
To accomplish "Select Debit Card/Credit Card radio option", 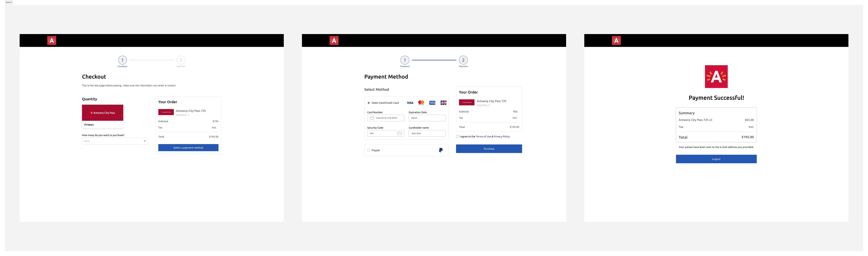I will pyautogui.click(x=369, y=103).
